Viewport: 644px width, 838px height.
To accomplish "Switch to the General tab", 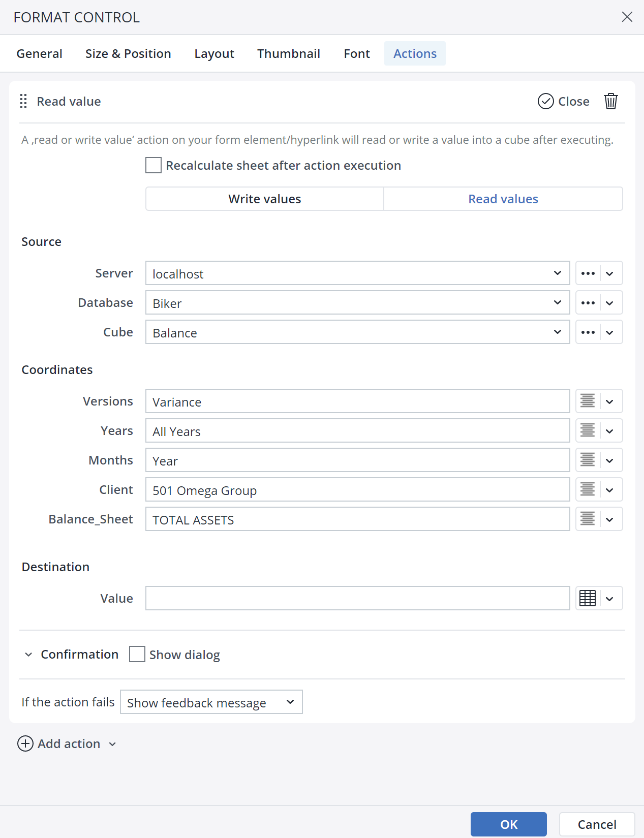I will pyautogui.click(x=40, y=54).
